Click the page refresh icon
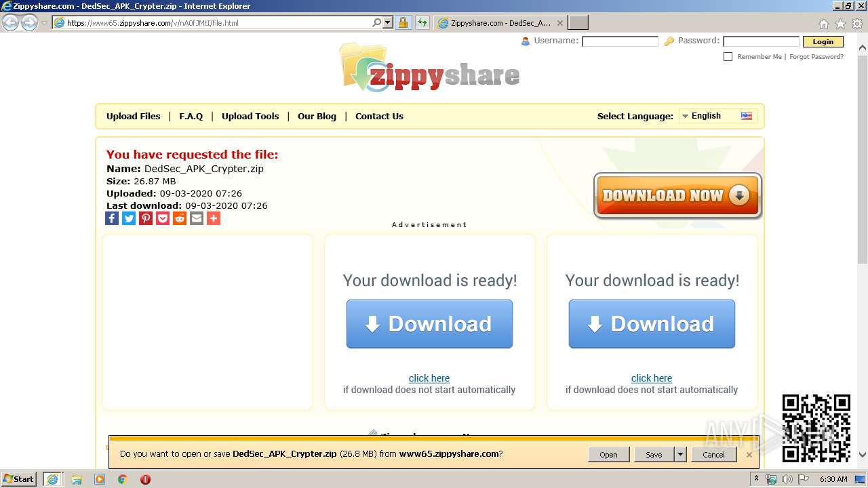Viewport: 868px width, 488px height. [x=422, y=22]
